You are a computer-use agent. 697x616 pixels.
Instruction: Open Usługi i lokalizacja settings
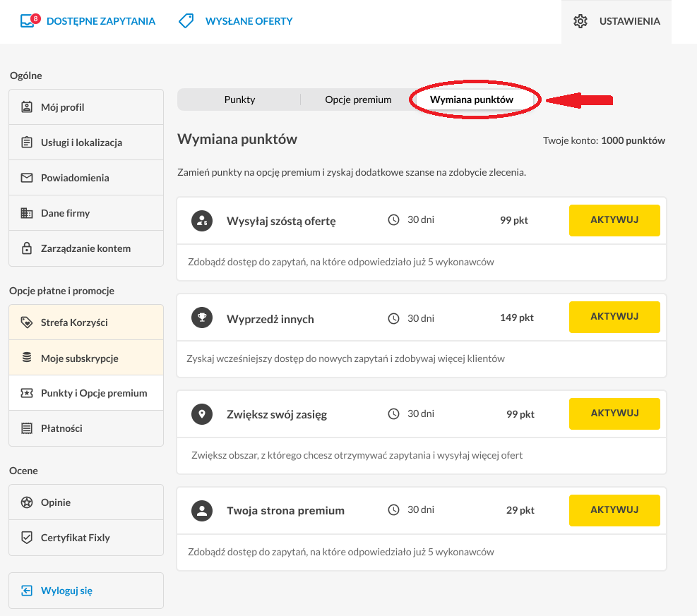86,142
